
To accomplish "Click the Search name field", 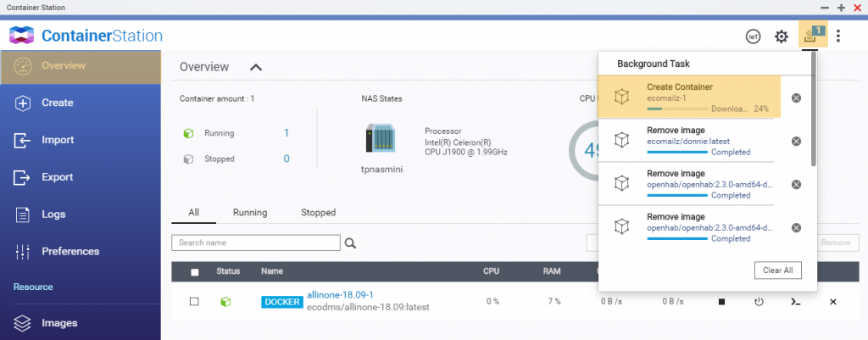I will pyautogui.click(x=256, y=242).
